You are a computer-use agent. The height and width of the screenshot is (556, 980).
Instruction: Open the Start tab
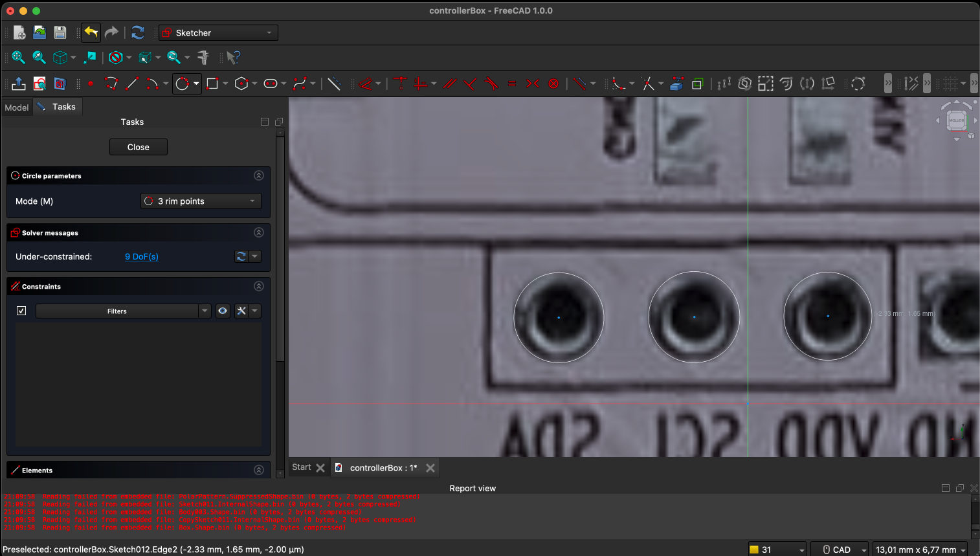click(x=301, y=467)
